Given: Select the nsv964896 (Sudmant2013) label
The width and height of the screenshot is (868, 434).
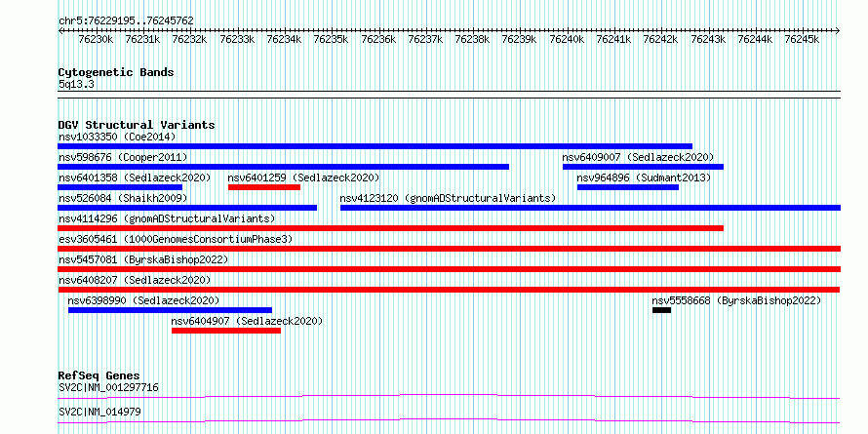Looking at the screenshot, I should pos(644,178).
